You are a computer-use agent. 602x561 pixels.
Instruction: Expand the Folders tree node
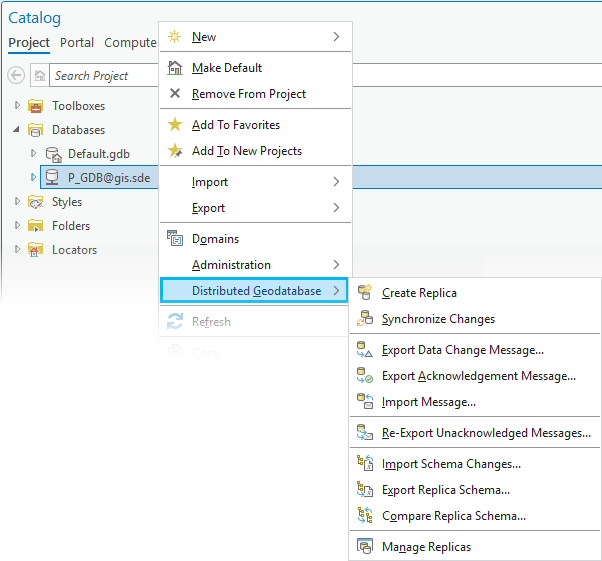(x=17, y=226)
